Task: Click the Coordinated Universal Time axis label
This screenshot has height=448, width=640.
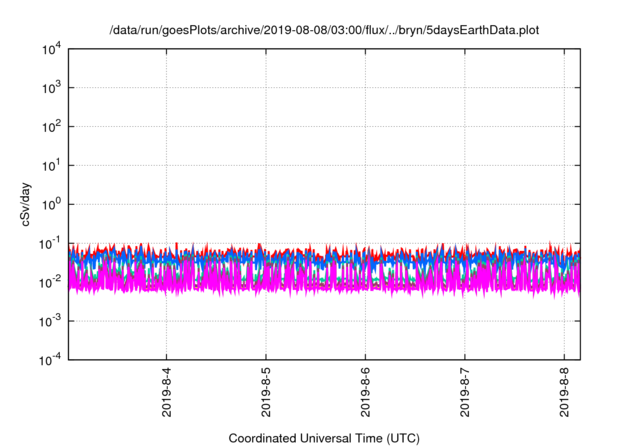Action: pos(324,438)
